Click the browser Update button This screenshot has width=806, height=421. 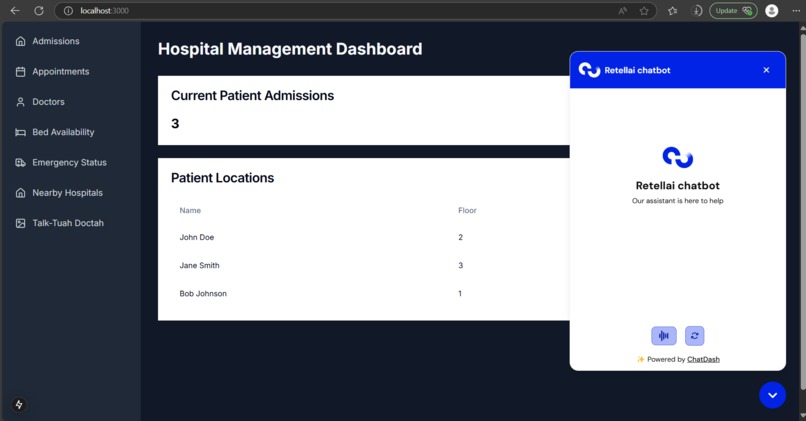tap(733, 11)
